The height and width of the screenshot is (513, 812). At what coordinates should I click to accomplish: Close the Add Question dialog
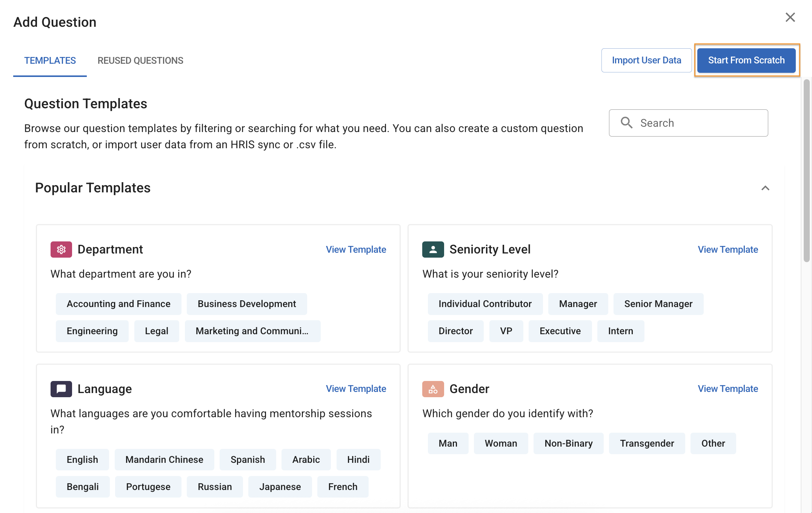[790, 17]
